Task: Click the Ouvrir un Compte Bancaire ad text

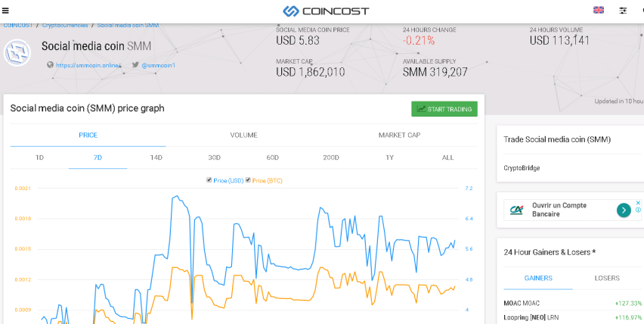Action: click(559, 210)
